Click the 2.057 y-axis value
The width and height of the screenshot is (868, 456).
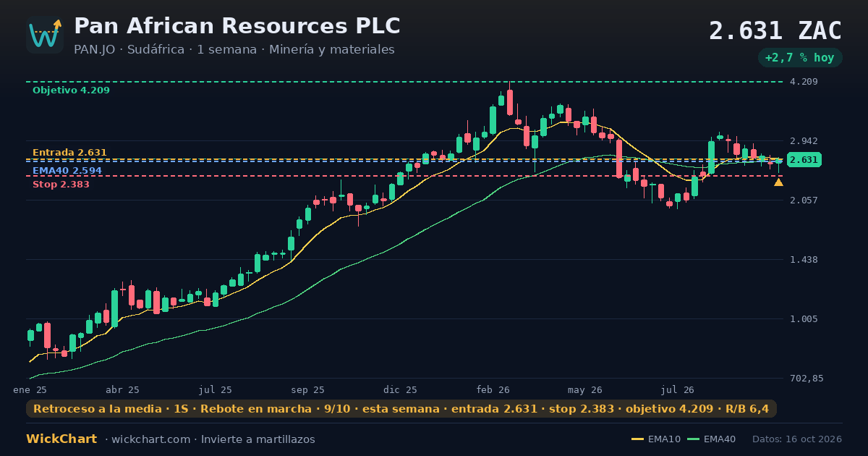[x=804, y=200]
